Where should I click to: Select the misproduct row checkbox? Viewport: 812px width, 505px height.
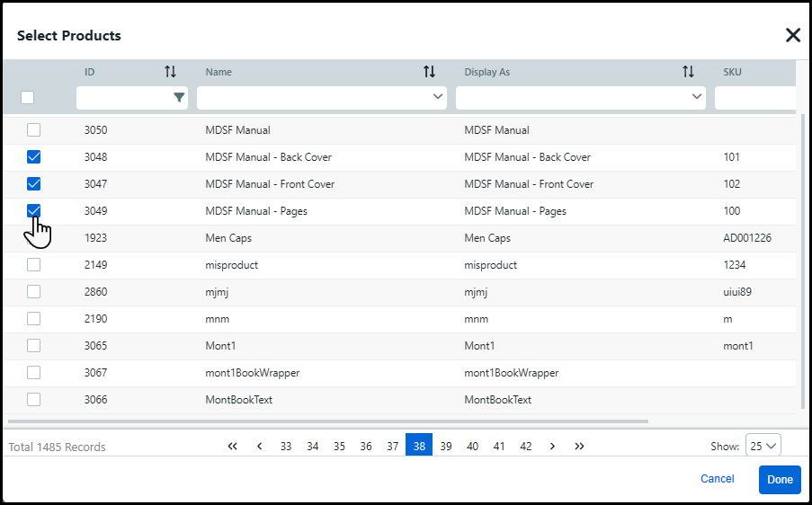pyautogui.click(x=34, y=265)
